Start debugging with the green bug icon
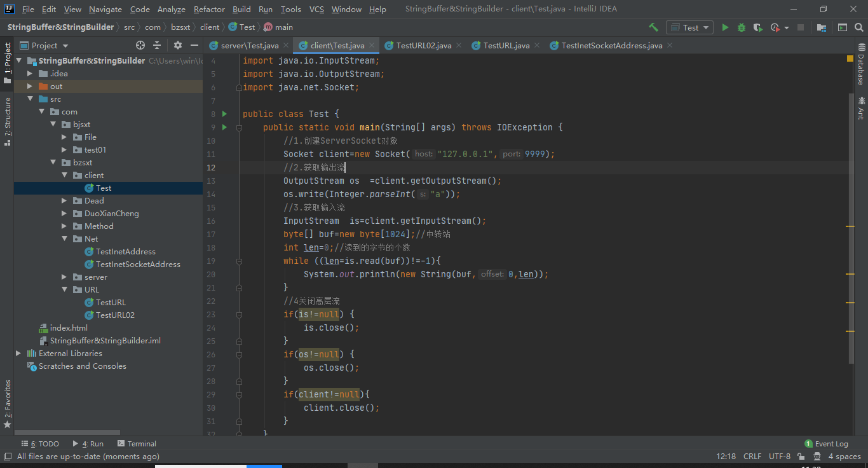The width and height of the screenshot is (868, 468). coord(742,27)
